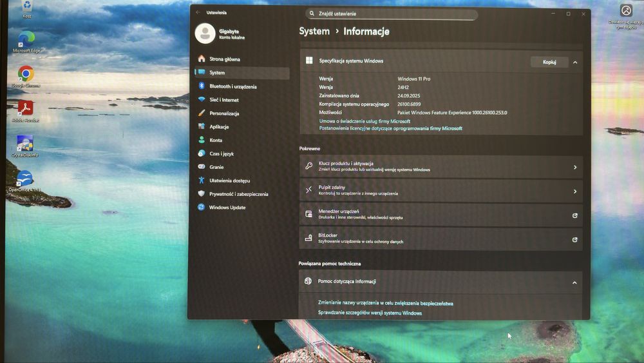The height and width of the screenshot is (363, 644).
Task: Open Pulpit zdalny chevron
Action: click(575, 191)
